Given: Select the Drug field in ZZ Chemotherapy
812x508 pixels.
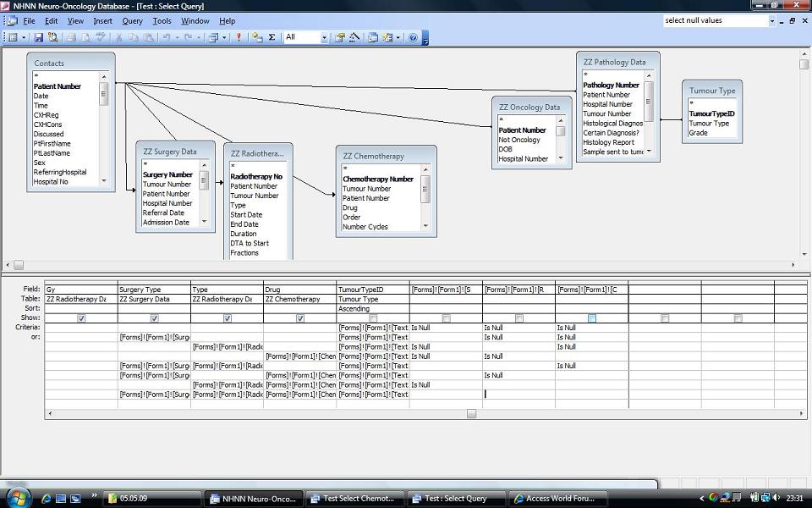Looking at the screenshot, I should point(350,208).
